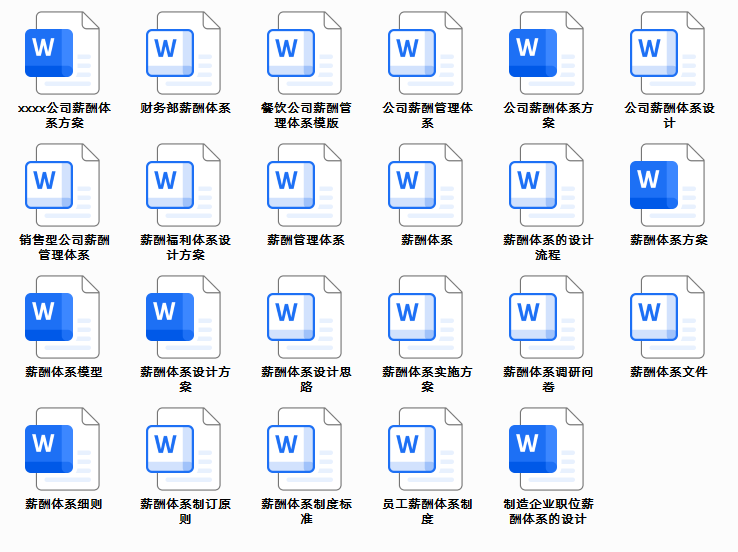
Task: Click the file name 薪酬体系文件
Action: point(669,372)
